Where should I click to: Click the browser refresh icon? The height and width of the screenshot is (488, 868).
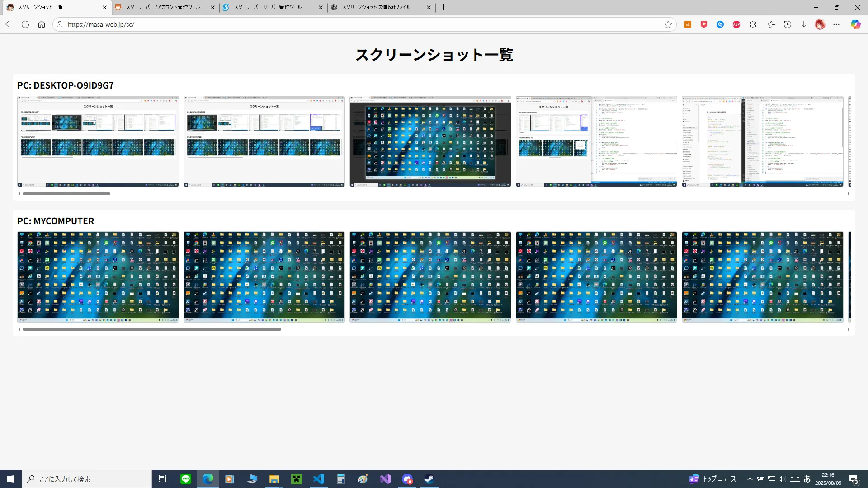coord(25,24)
